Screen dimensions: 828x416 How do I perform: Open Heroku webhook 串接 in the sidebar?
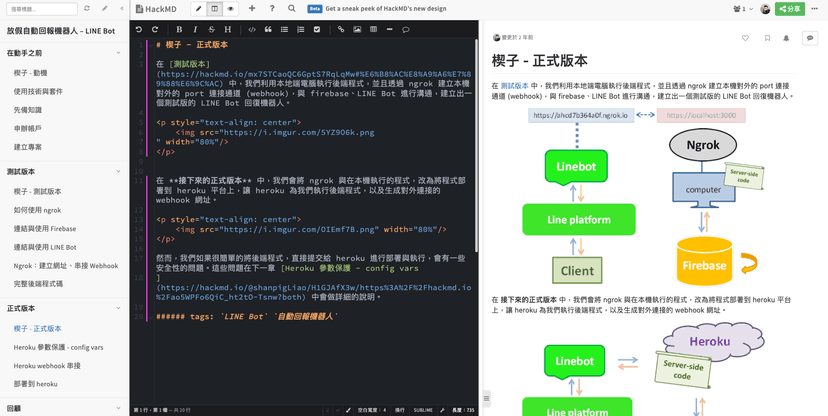(47, 365)
